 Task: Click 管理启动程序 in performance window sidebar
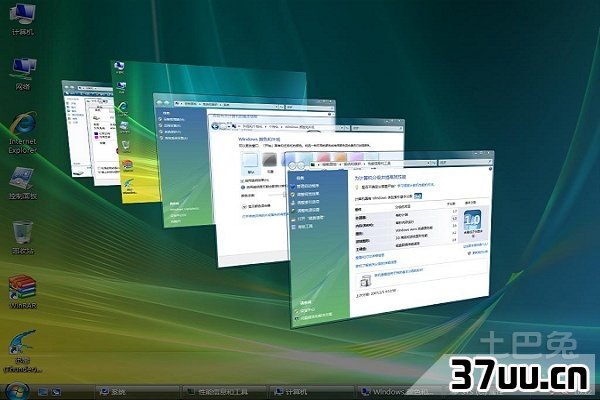305,186
